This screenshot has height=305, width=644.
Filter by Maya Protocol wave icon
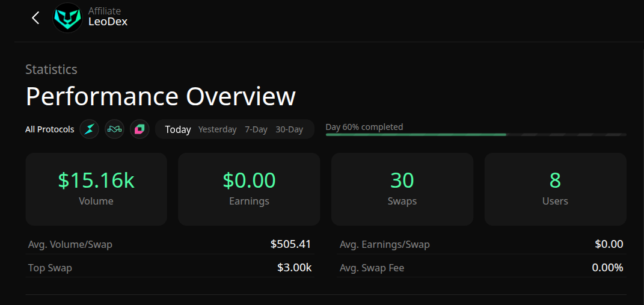point(114,129)
